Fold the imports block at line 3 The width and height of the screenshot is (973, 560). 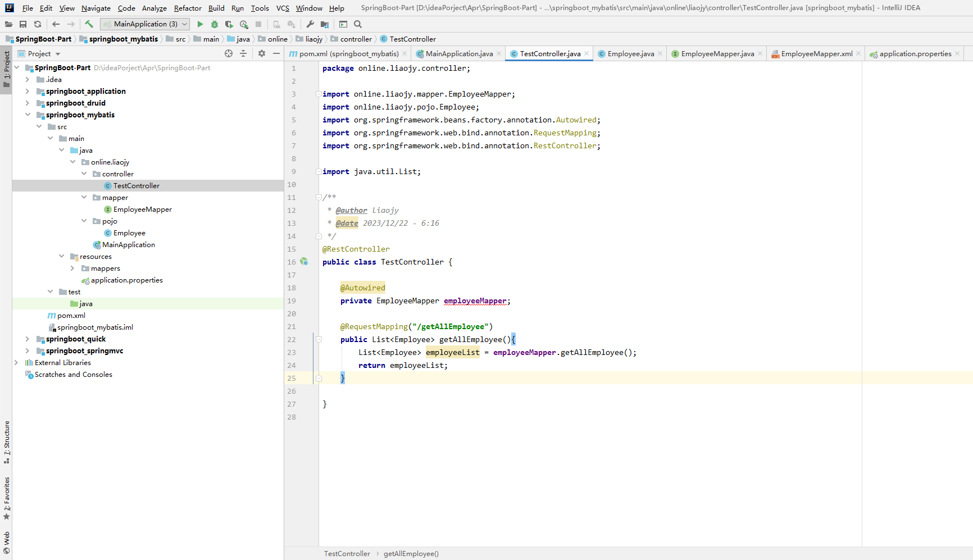coord(319,94)
